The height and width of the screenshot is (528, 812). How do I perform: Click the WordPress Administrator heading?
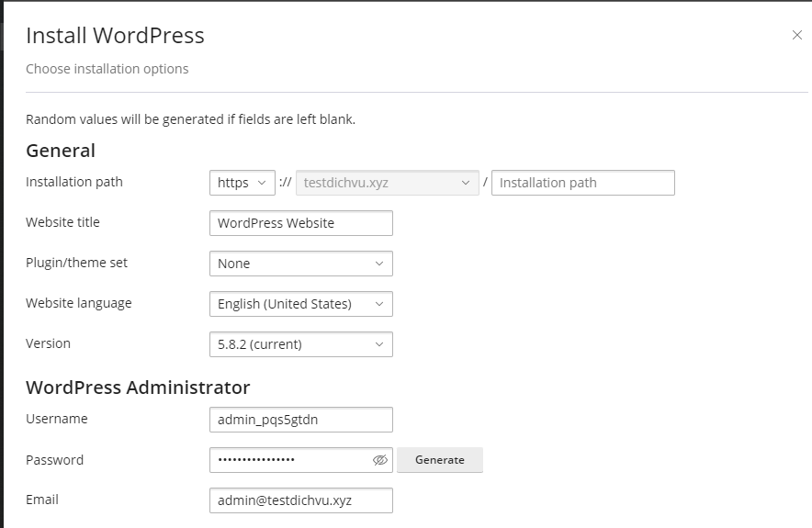138,388
